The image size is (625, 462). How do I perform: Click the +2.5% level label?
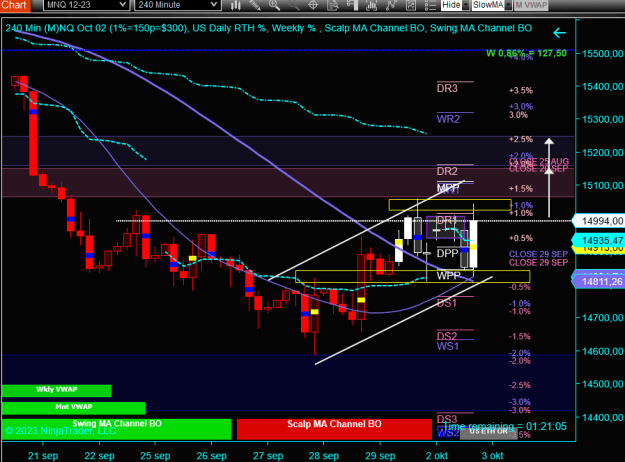pos(521,139)
